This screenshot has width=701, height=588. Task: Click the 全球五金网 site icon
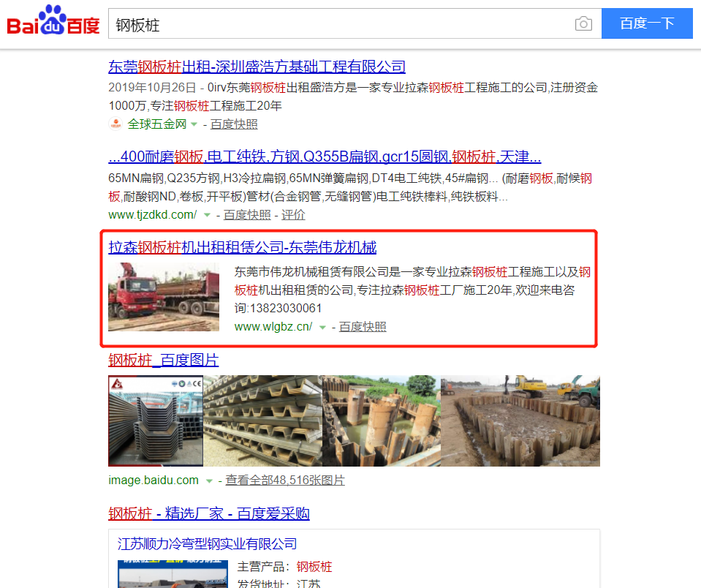[115, 124]
